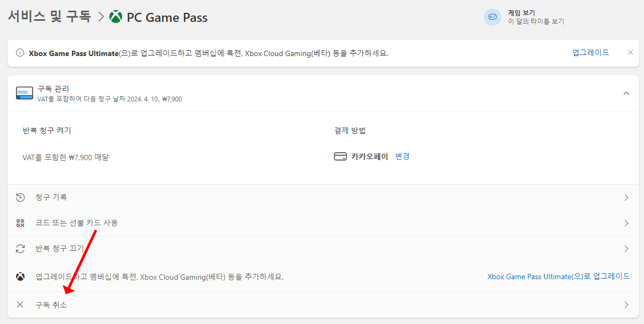Screen dimensions: 644x324
Task: Click the QR code redeem icon
Action: [20, 223]
